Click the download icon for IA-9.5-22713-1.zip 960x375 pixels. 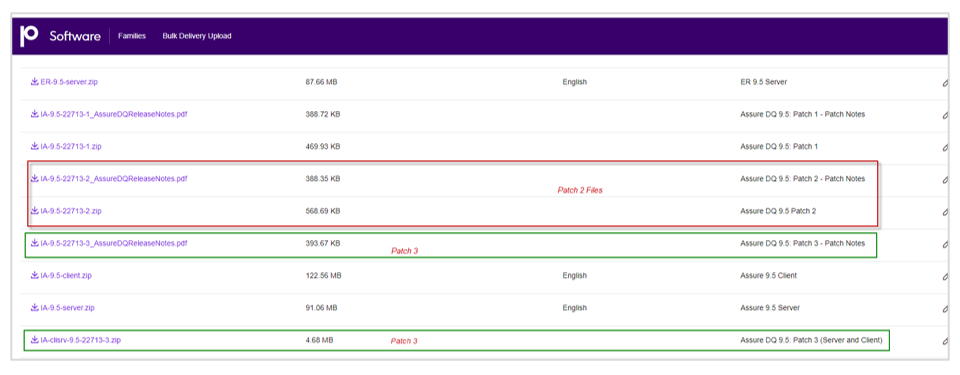(35, 146)
